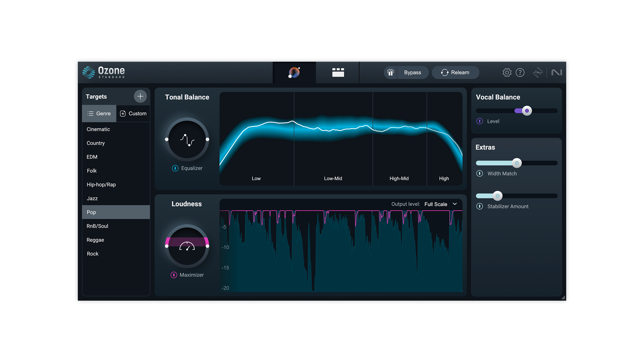644x362 pixels.
Task: Click the Tonal Balance heading
Action: coord(187,97)
